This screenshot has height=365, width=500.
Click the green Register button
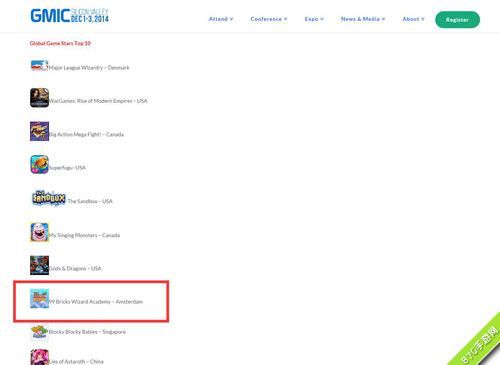457,20
